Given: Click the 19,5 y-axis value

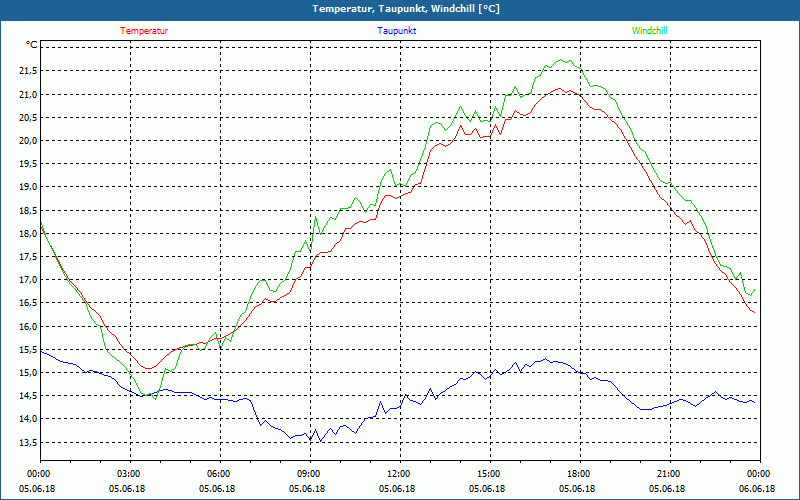Looking at the screenshot, I should point(28,164).
